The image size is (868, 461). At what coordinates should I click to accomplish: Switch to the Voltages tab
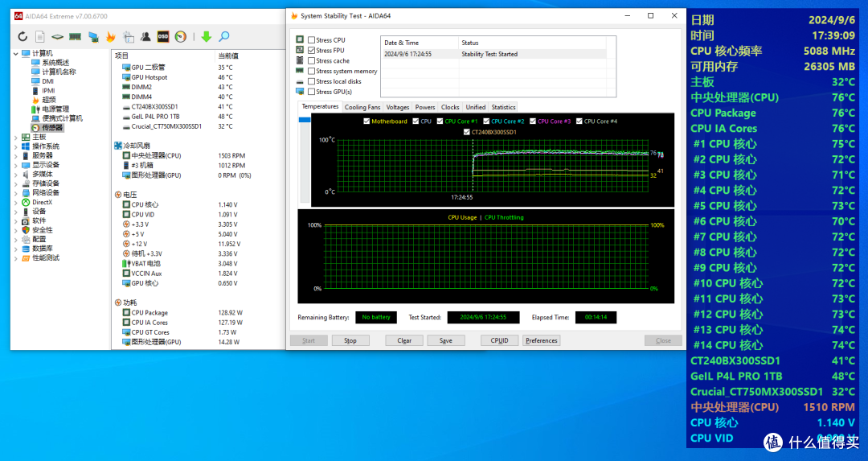pos(398,108)
